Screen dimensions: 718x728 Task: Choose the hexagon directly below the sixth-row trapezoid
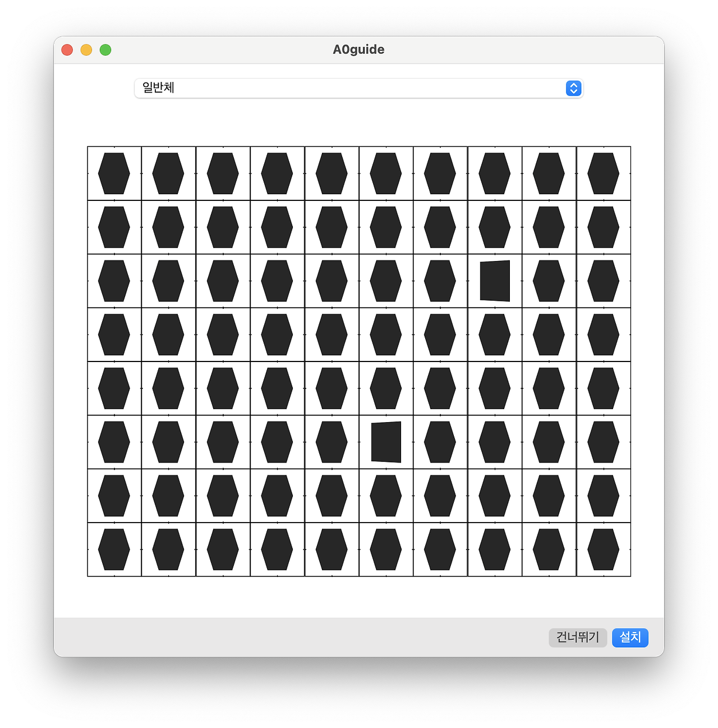(386, 496)
